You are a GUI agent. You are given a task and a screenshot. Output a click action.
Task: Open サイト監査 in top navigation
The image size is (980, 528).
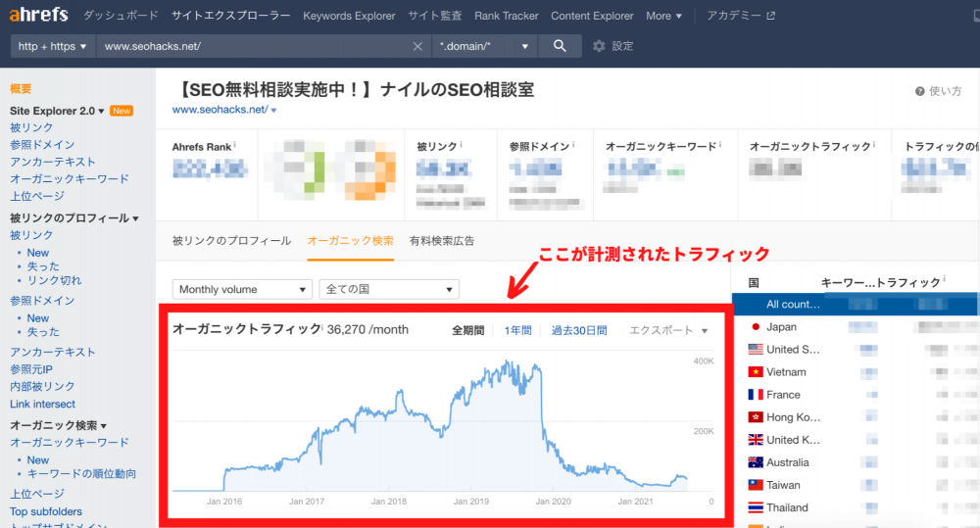click(x=434, y=16)
